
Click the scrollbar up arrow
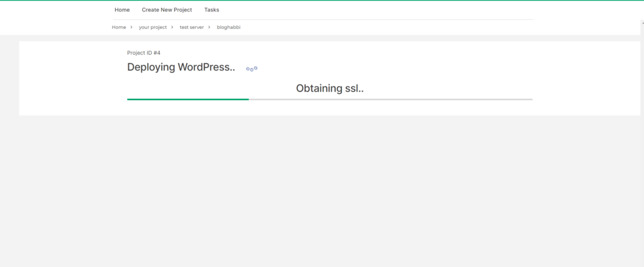point(642,22)
